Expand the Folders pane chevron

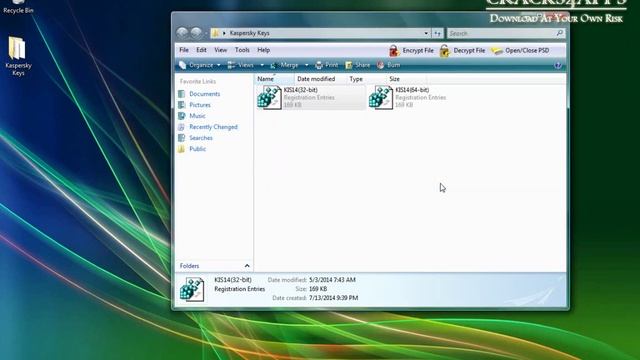(x=247, y=266)
